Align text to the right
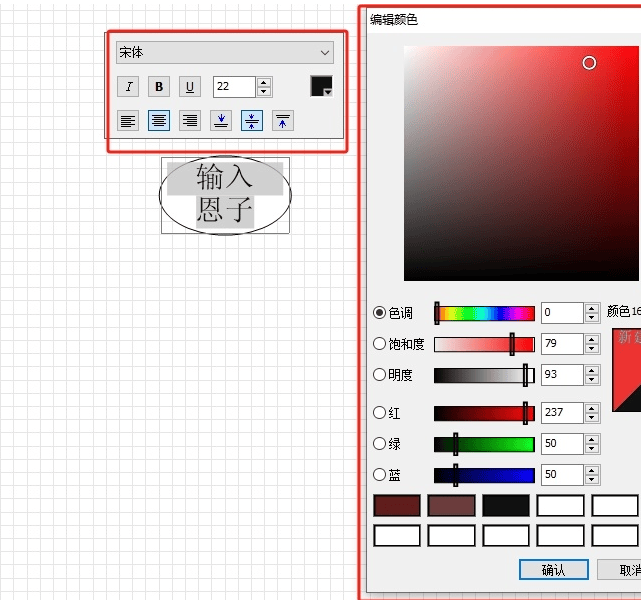The width and height of the screenshot is (641, 600). (x=190, y=121)
